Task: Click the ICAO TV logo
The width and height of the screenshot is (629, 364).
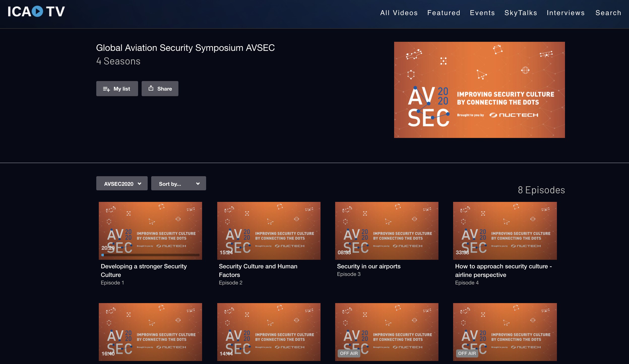Action: coord(36,12)
